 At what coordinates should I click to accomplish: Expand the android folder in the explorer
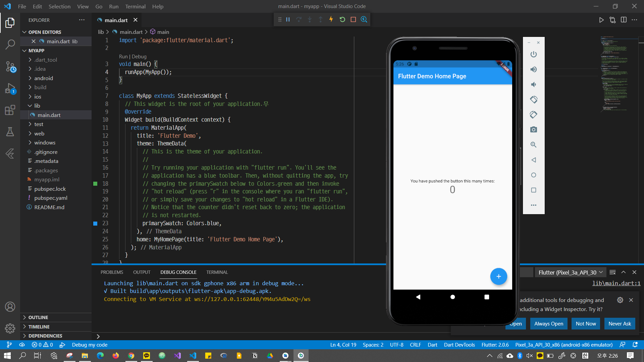44,78
